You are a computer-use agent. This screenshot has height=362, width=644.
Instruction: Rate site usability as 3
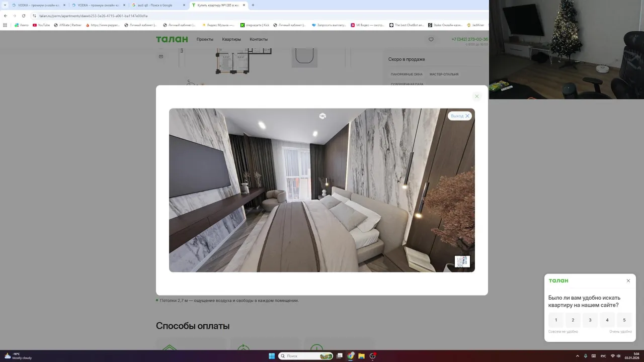point(590,320)
